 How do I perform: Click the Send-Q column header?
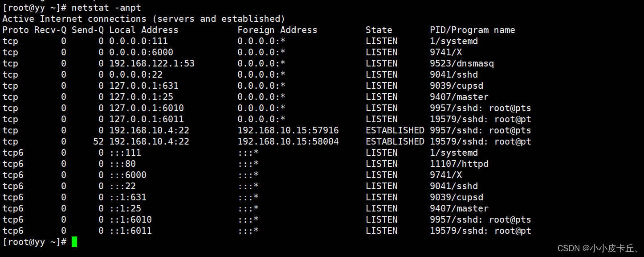tap(87, 29)
